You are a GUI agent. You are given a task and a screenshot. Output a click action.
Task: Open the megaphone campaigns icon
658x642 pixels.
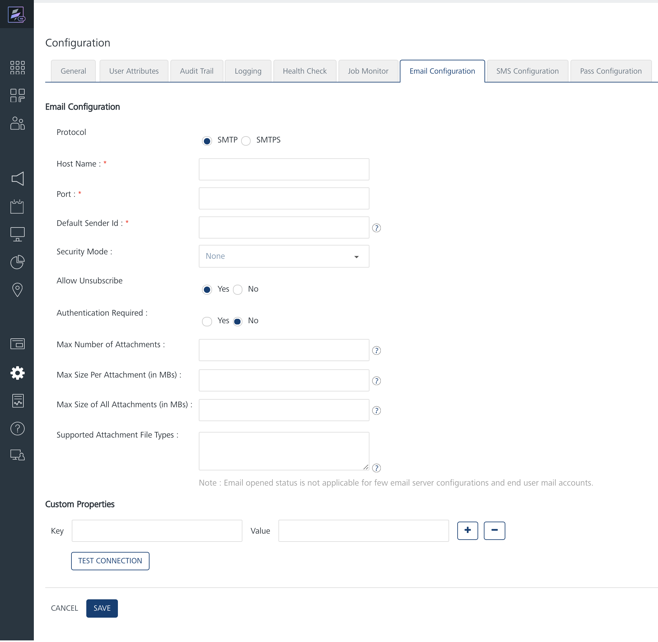(x=17, y=179)
